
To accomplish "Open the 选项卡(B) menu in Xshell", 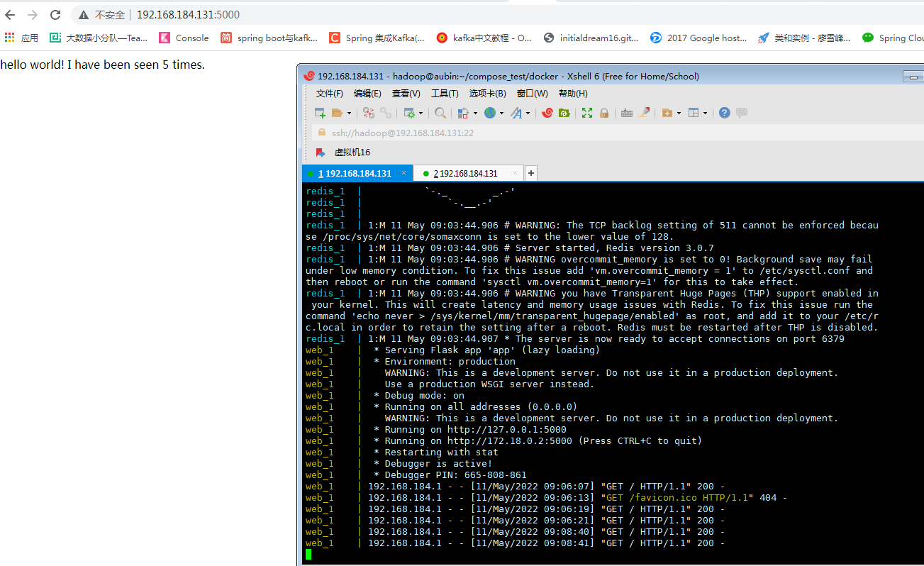I will tap(487, 93).
